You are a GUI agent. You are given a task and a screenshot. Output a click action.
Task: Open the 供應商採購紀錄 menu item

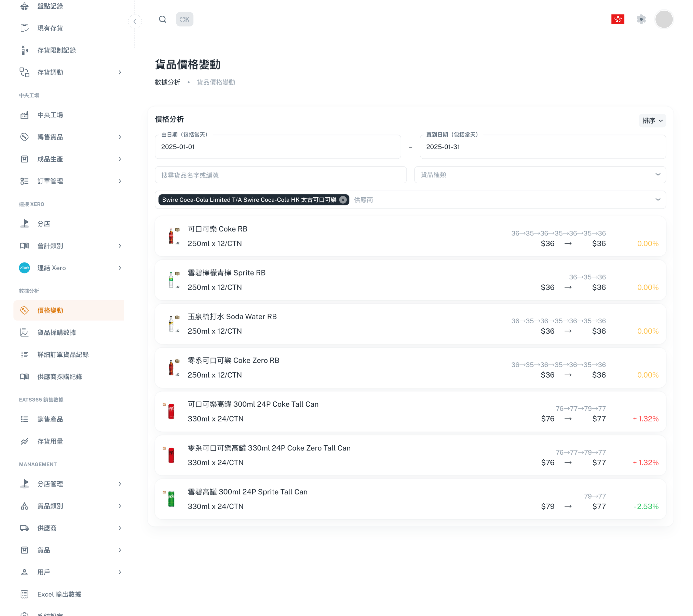(x=69, y=377)
